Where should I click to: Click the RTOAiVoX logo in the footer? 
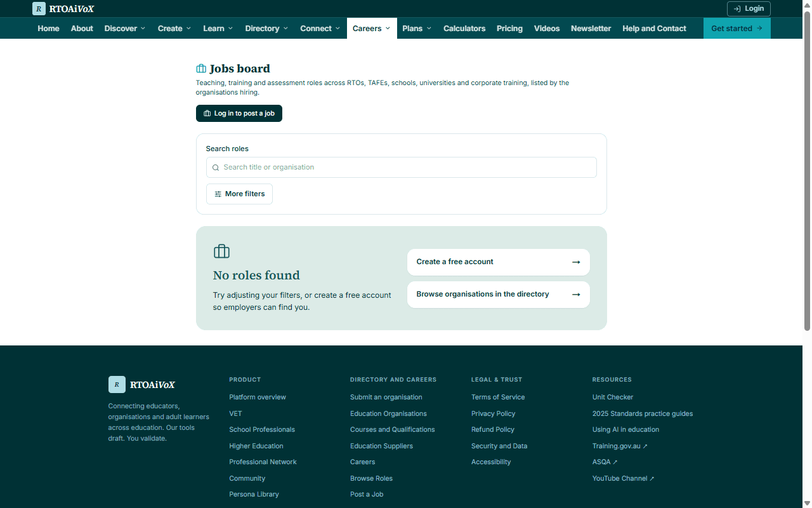(141, 384)
